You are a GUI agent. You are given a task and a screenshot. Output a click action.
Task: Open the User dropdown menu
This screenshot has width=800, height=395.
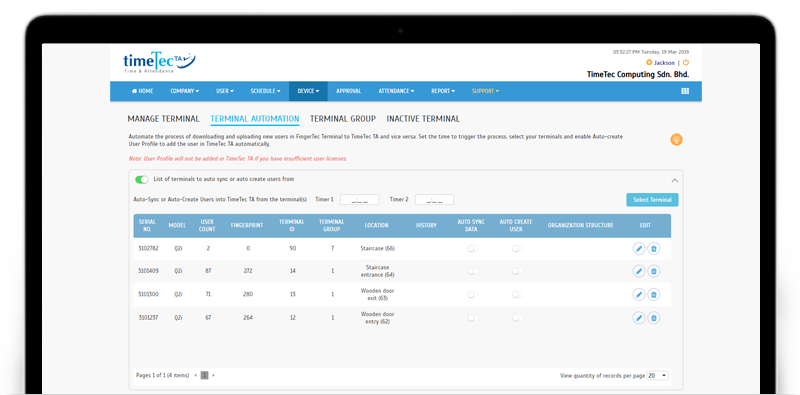(224, 91)
